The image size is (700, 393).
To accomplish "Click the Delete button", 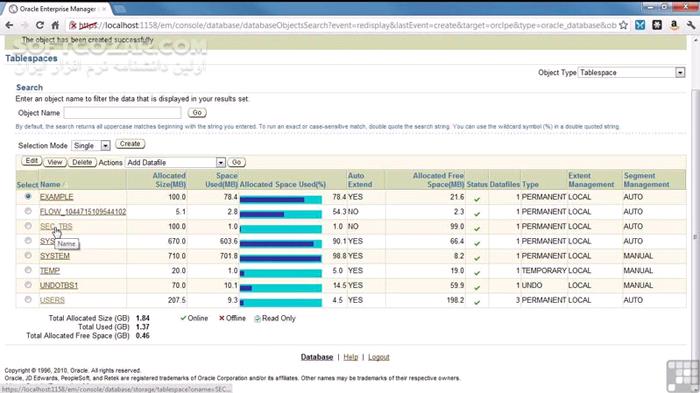I will click(82, 162).
